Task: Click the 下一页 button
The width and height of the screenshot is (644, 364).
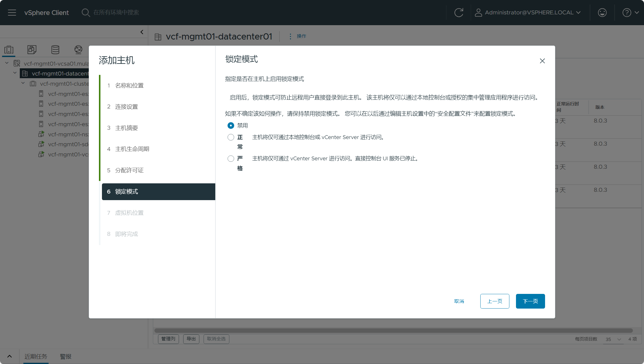Action: click(x=530, y=301)
